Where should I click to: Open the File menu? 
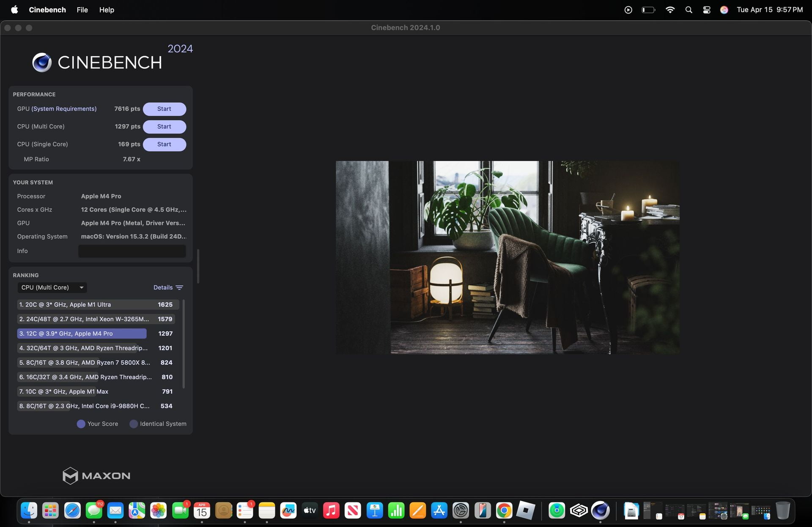82,10
